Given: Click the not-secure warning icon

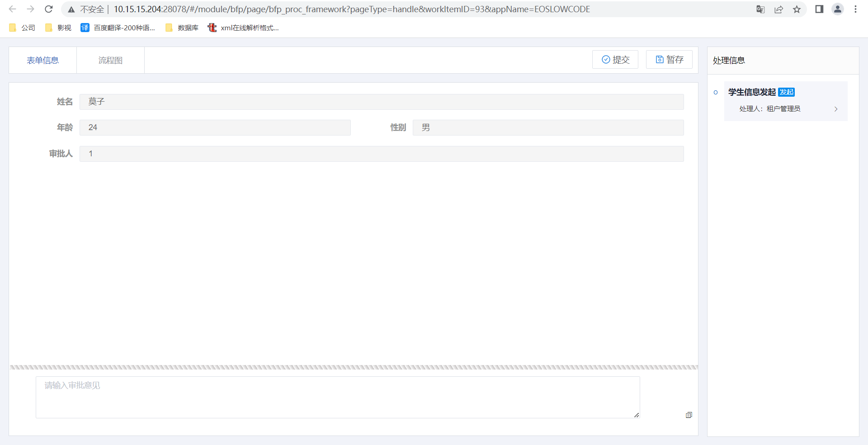Looking at the screenshot, I should click(71, 9).
